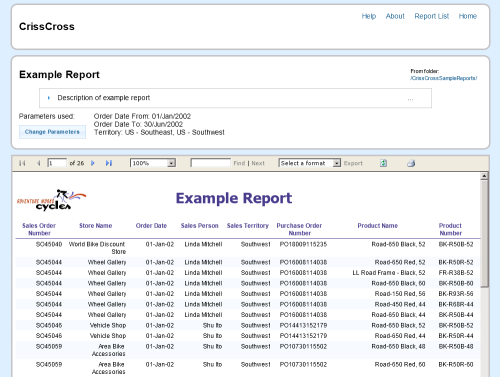This screenshot has width=500, height=377.
Task: Click the Sales Territory column header
Action: coord(248,226)
